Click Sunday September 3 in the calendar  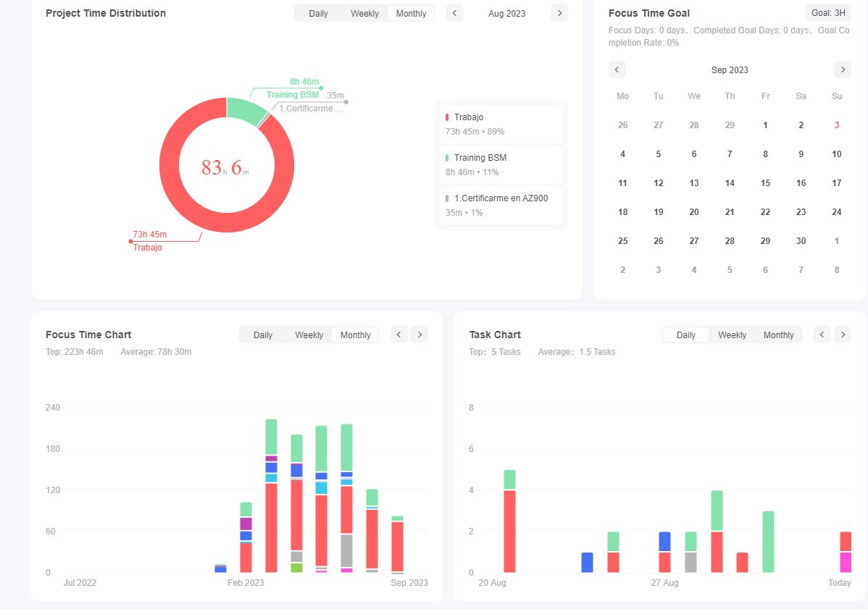(x=836, y=125)
